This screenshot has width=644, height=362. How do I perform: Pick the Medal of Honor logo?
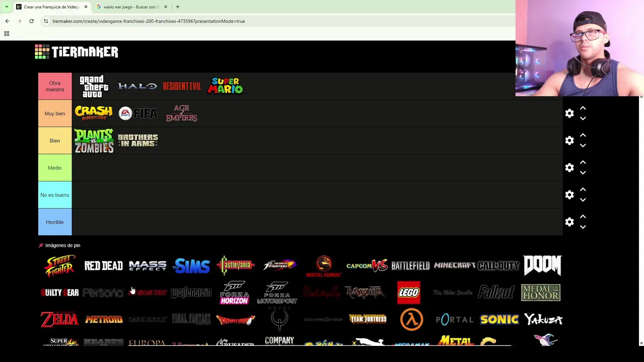pos(541,293)
